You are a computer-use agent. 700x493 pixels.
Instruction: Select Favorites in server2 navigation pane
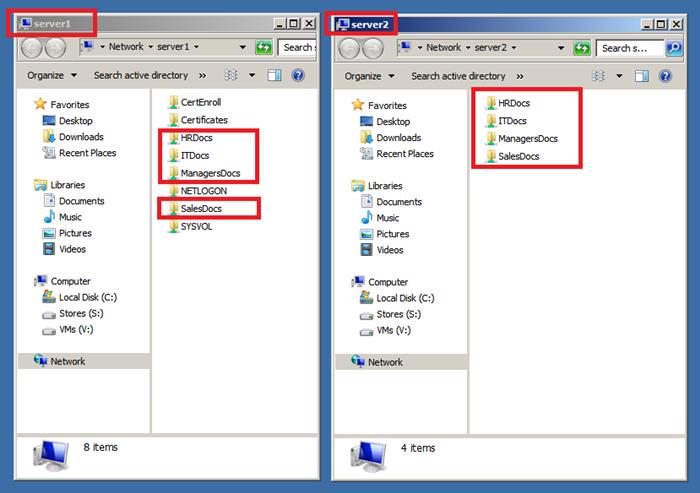click(379, 105)
